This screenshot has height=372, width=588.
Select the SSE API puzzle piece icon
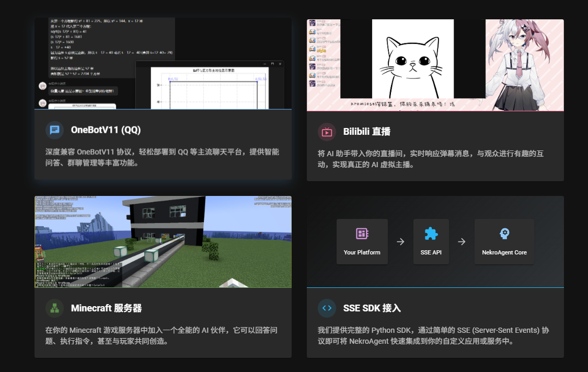click(x=431, y=234)
